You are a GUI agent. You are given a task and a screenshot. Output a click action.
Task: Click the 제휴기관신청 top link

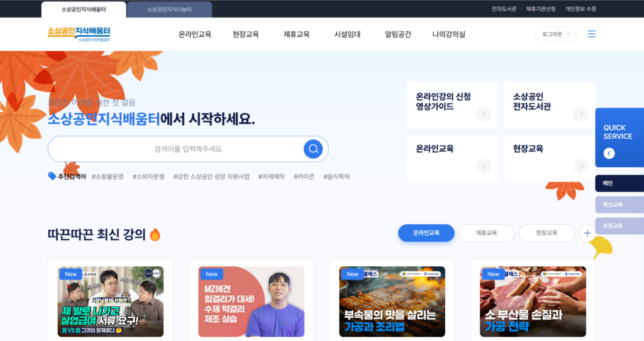(x=540, y=9)
